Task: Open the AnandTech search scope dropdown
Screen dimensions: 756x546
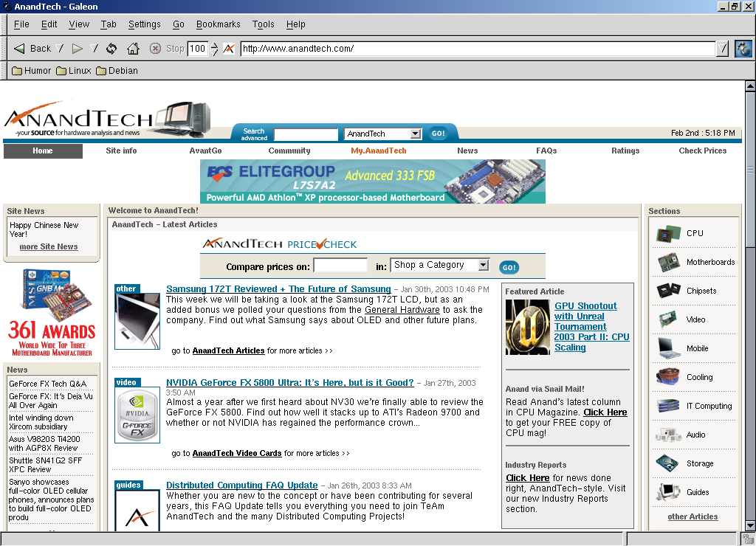Action: click(416, 134)
